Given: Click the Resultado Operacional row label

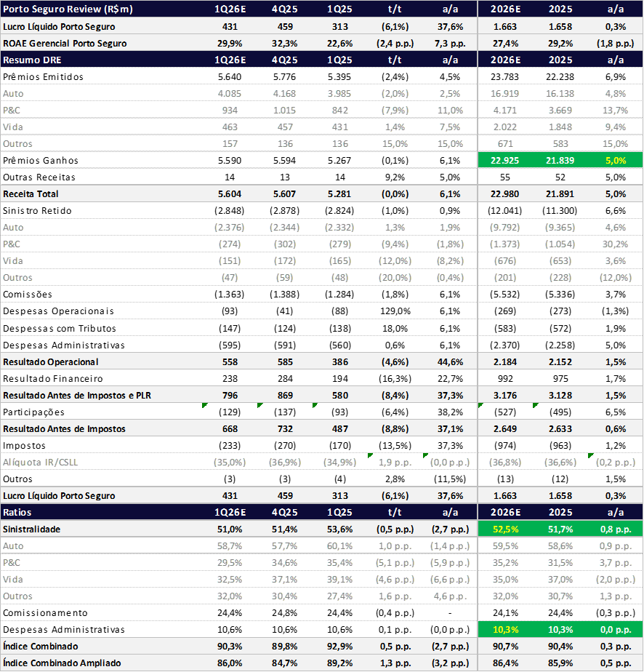Looking at the screenshot, I should 51,361.
